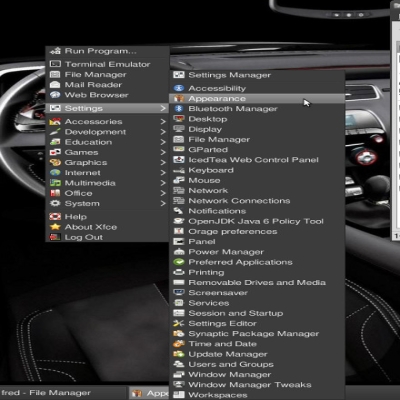The height and width of the screenshot is (400, 400).
Task: Open Network Connections entry
Action: tap(257, 201)
